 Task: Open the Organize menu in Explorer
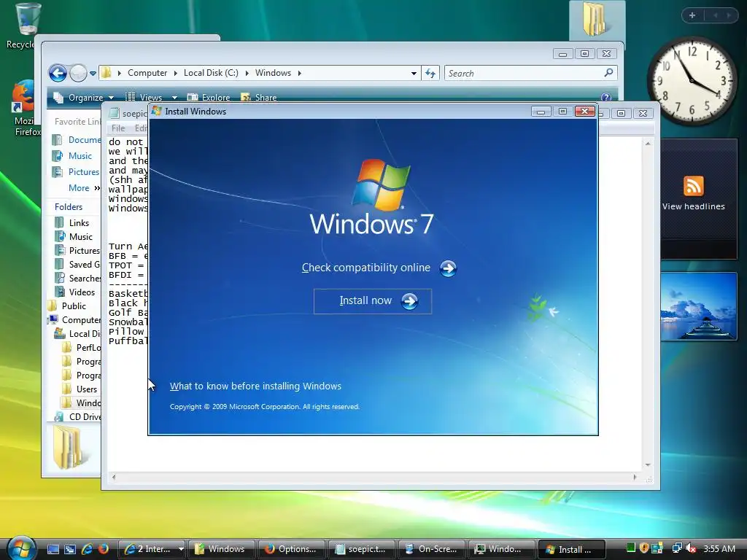click(83, 97)
